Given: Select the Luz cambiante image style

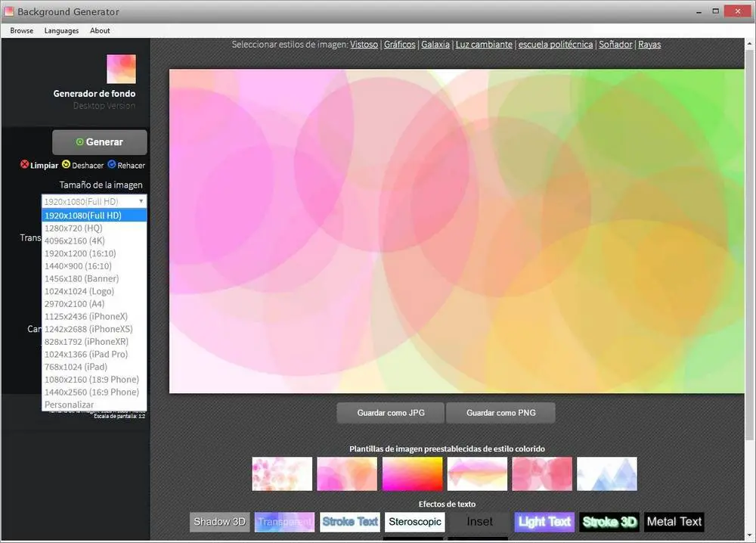Looking at the screenshot, I should point(484,45).
